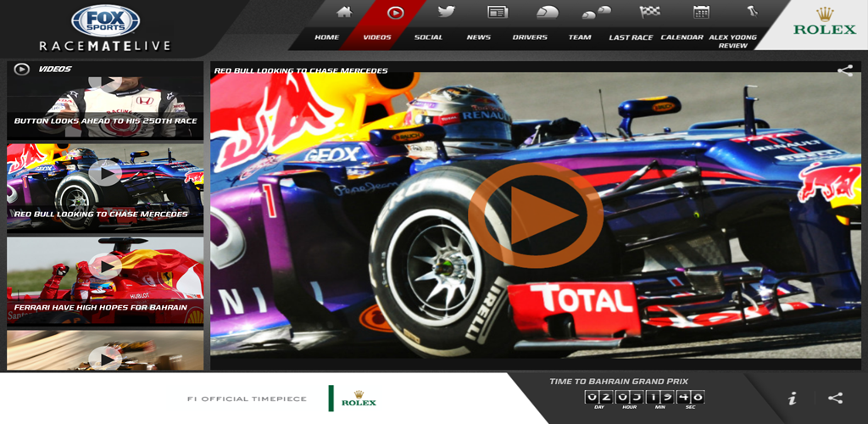Click the Bahrain Grand Prix countdown timer
Image resolution: width=868 pixels, height=424 pixels.
(x=644, y=399)
